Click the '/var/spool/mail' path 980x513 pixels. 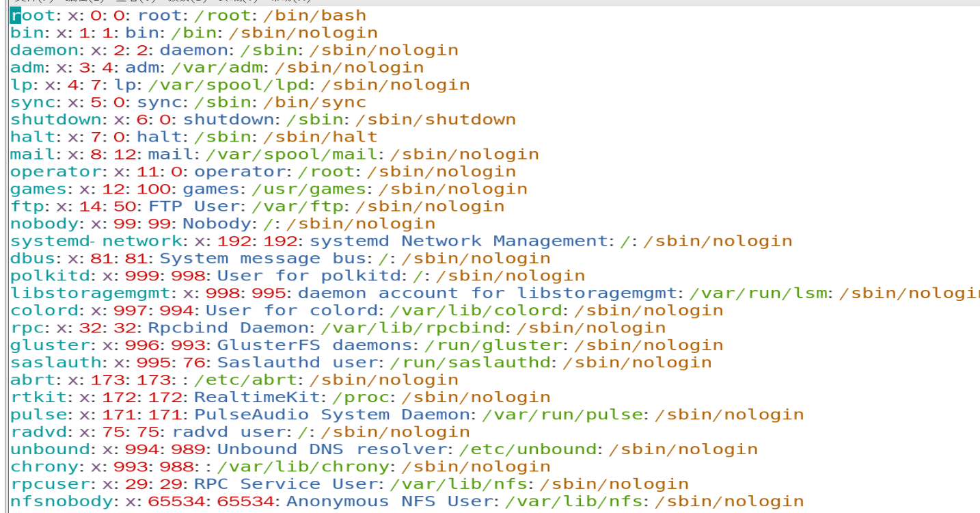(292, 155)
